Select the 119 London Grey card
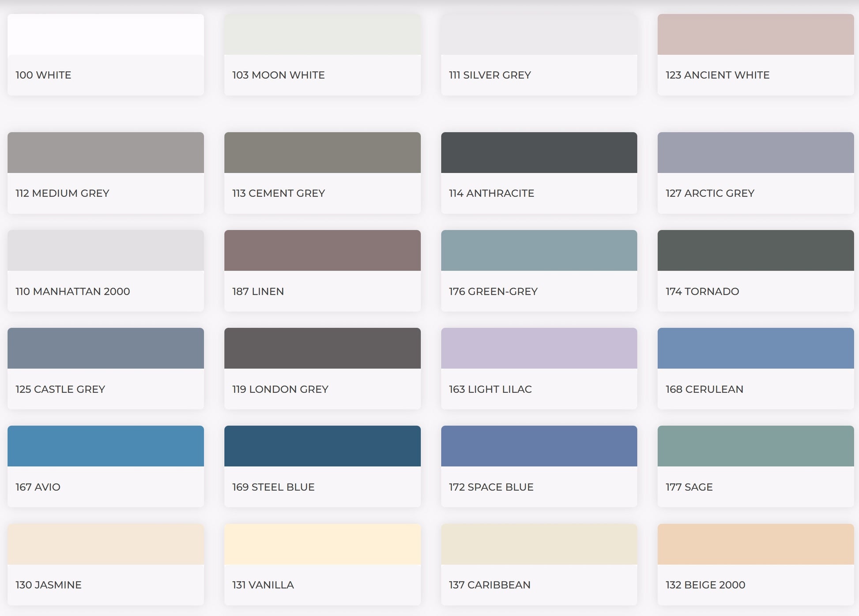Image resolution: width=859 pixels, height=616 pixels. pos(322,368)
